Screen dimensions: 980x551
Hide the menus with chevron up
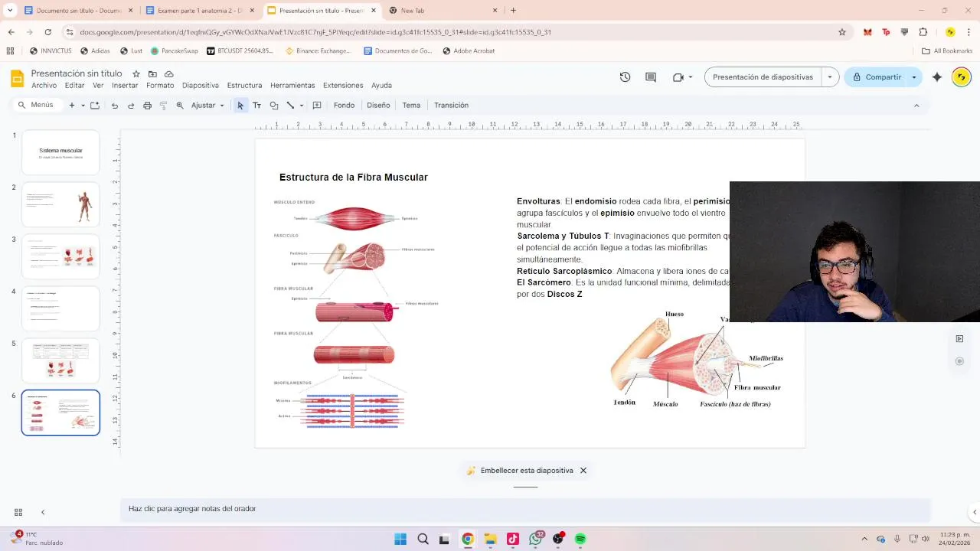point(916,106)
